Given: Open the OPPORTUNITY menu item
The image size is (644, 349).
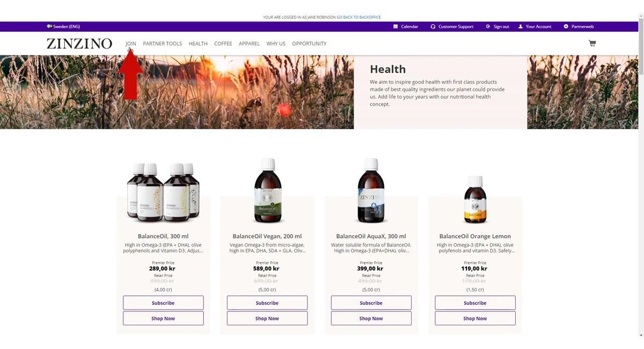Looking at the screenshot, I should pos(309,43).
